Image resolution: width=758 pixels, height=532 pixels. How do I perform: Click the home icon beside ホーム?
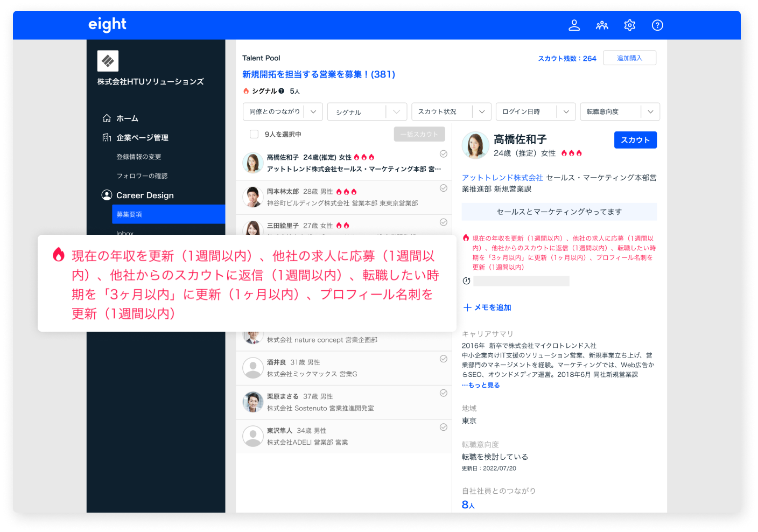(x=107, y=118)
